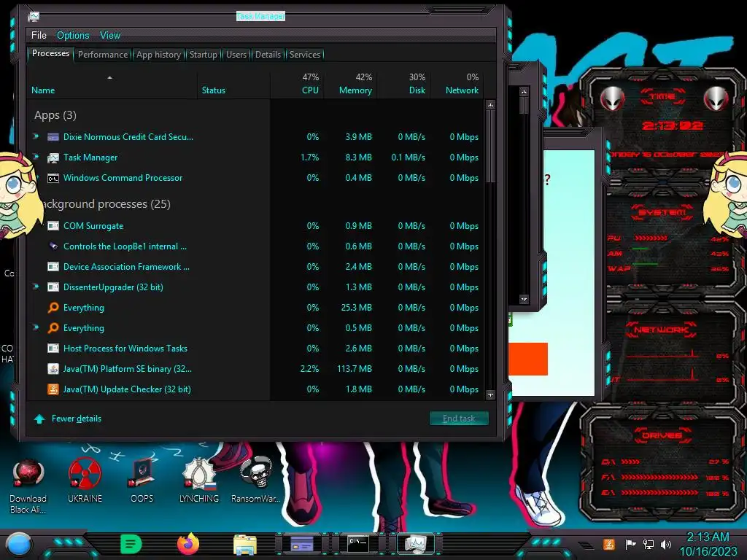The image size is (747, 560).
Task: Click the first Everything magnifier icon
Action: 53,308
